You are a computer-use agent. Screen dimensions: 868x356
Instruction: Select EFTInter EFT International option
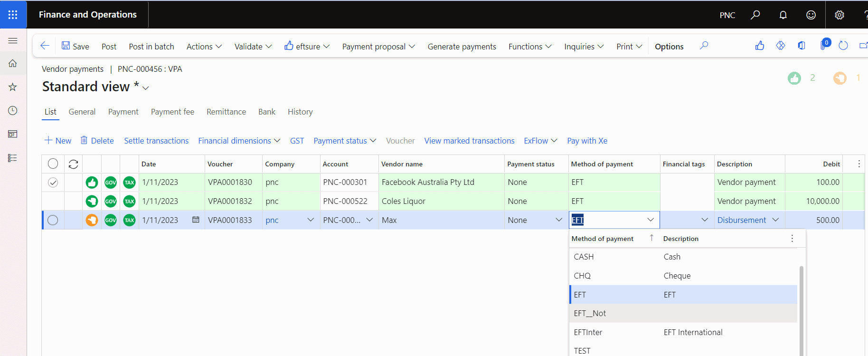click(x=683, y=332)
